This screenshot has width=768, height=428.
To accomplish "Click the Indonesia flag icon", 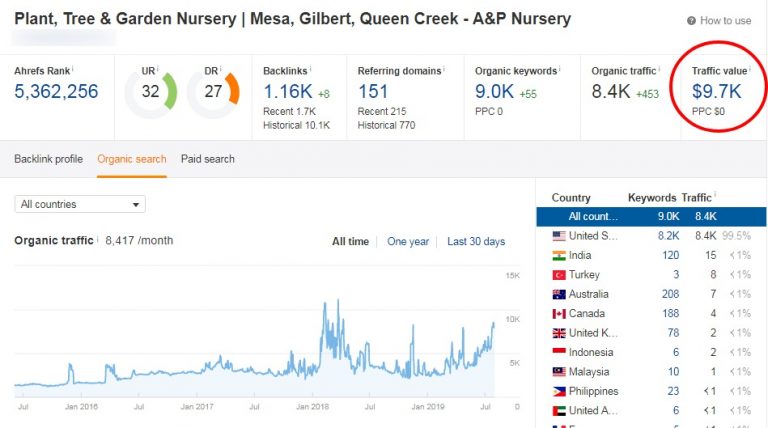I will [x=559, y=352].
